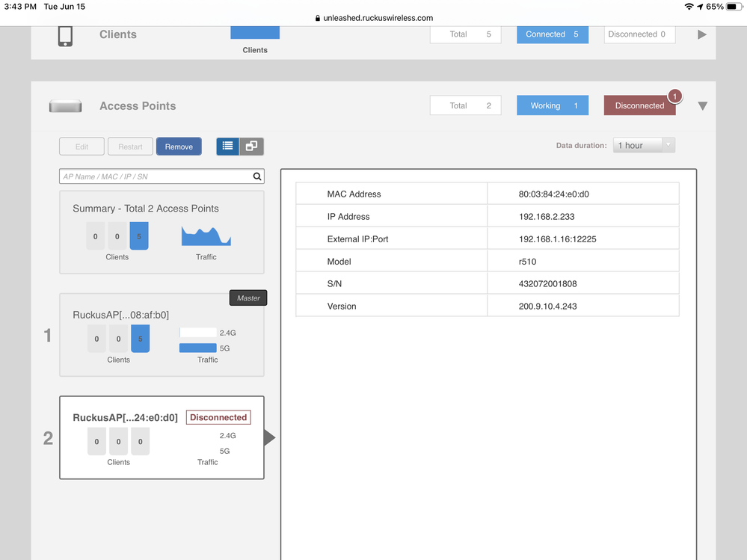
Task: Click the Master badge on first AP
Action: pos(248,298)
